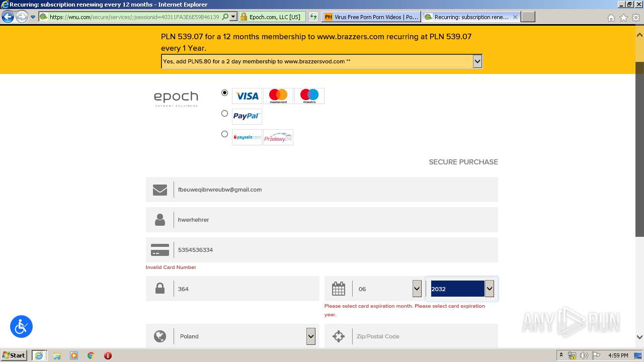
Task: Click the paysafecard logo
Action: 247,137
